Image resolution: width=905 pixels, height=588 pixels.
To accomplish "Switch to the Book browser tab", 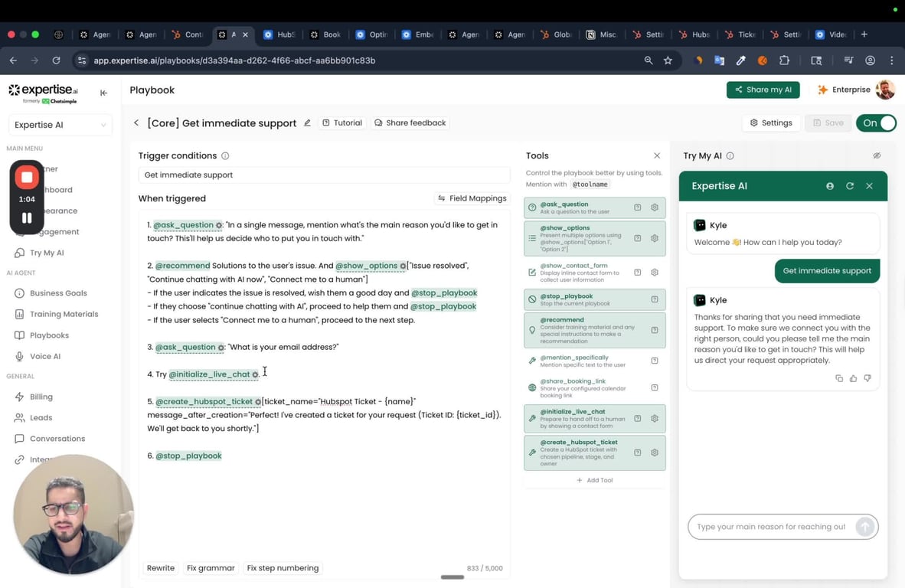I will 325,34.
